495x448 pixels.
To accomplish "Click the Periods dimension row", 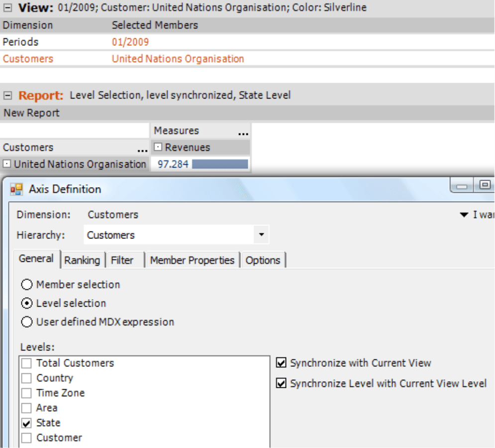I will (x=247, y=42).
